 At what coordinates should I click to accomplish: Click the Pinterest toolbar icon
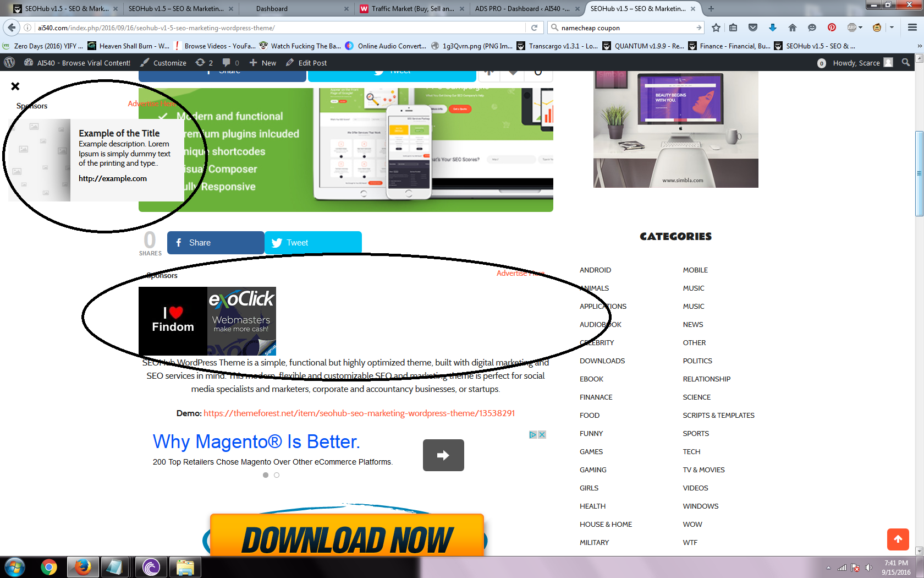point(832,28)
